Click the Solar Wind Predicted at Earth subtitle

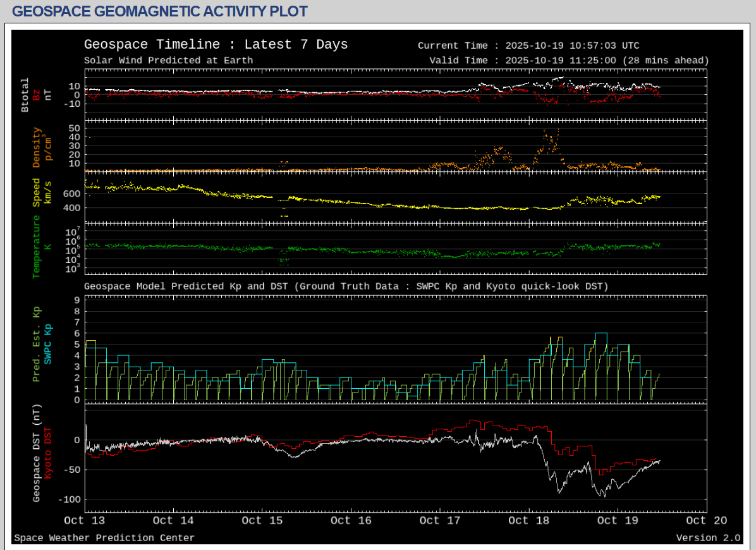click(168, 61)
